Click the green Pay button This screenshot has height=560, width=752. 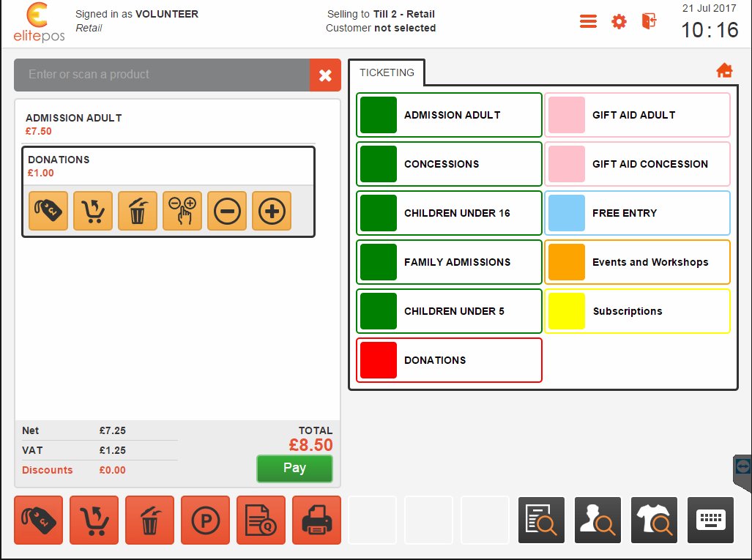[x=294, y=468]
